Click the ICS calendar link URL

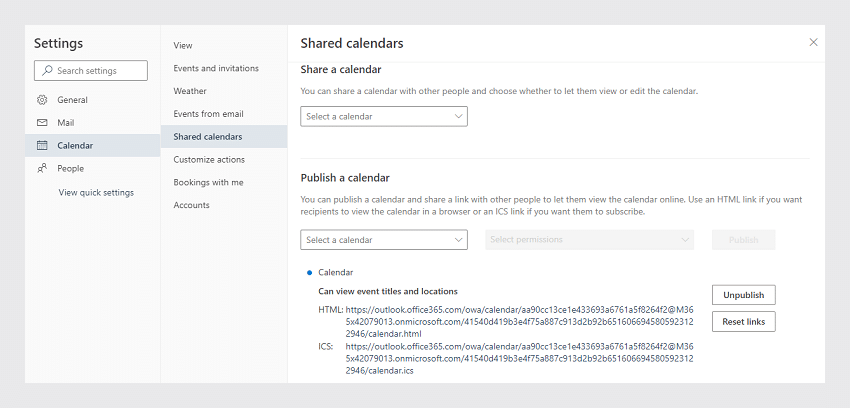click(519, 359)
